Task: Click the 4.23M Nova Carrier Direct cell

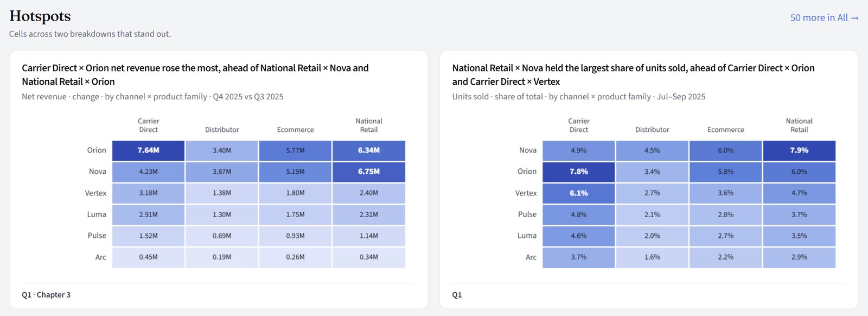Action: coord(148,172)
